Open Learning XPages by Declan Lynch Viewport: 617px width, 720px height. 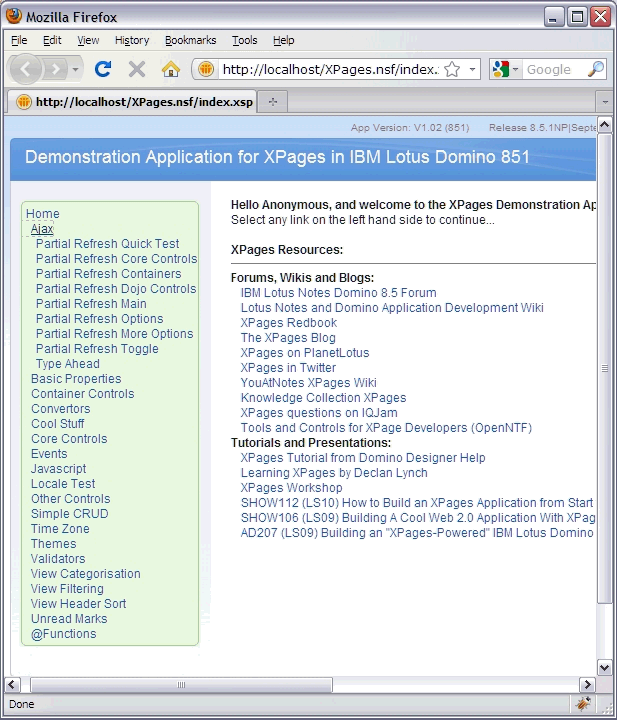coord(334,472)
